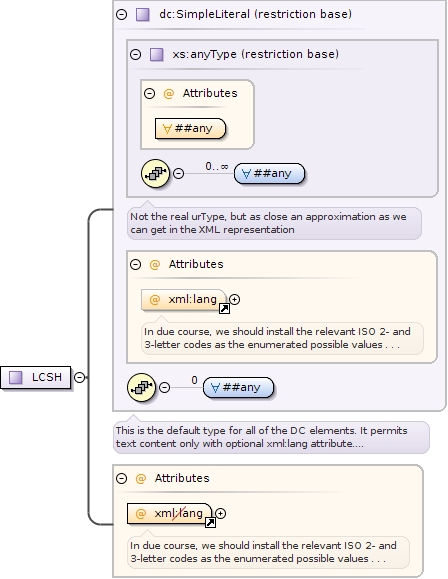
Task: Select blue ##any wildcard in xs:anyType
Action: tap(269, 173)
